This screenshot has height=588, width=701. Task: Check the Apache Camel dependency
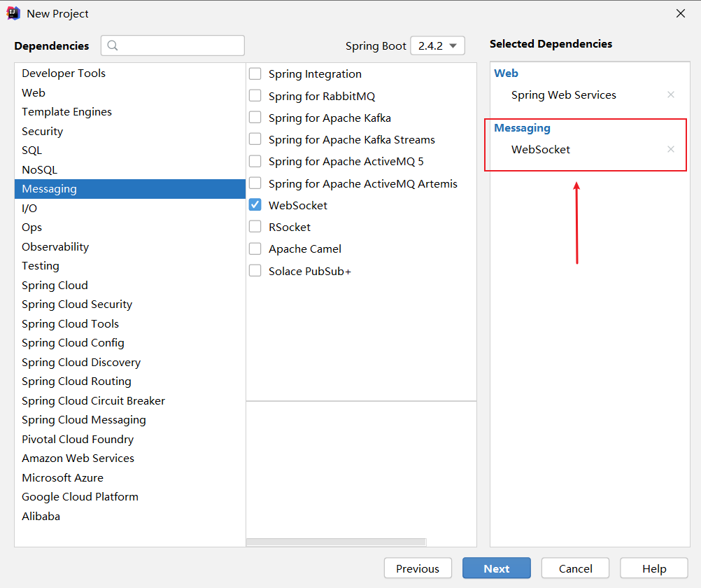pos(255,248)
